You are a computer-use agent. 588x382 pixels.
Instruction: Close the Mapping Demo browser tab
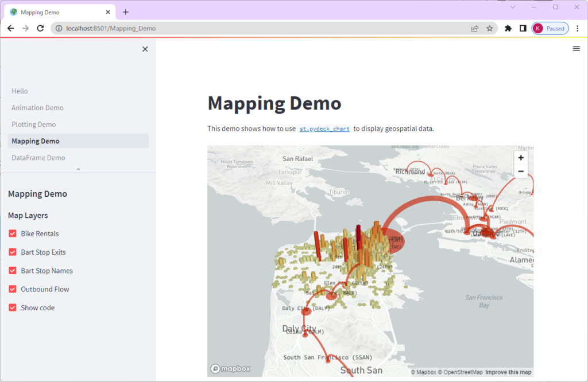click(x=108, y=12)
